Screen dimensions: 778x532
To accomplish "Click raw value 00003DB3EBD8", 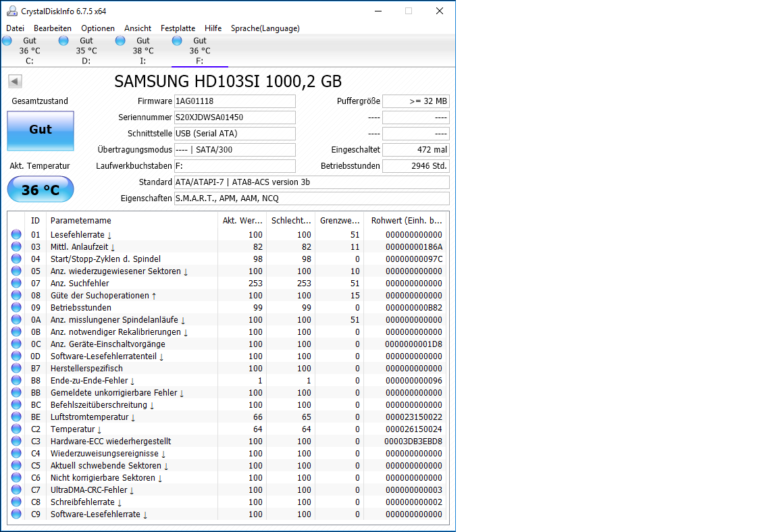I will (413, 442).
